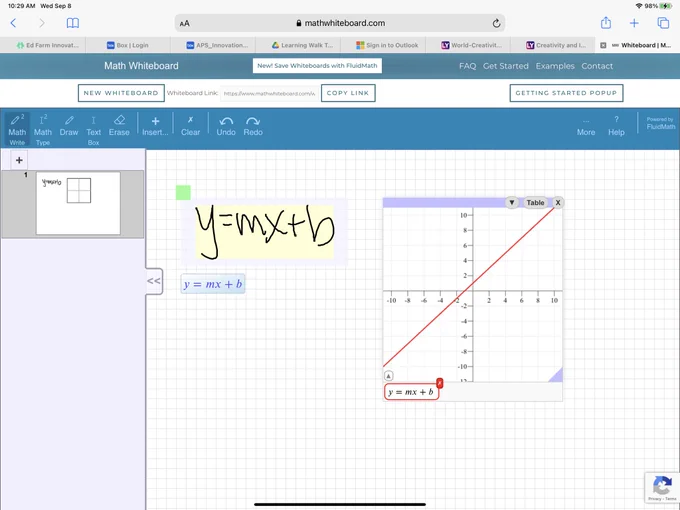
Task: Clear the whiteboard
Action: (x=190, y=126)
